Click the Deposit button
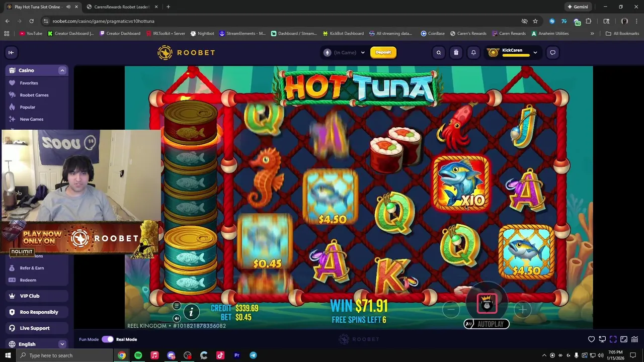 point(383,52)
